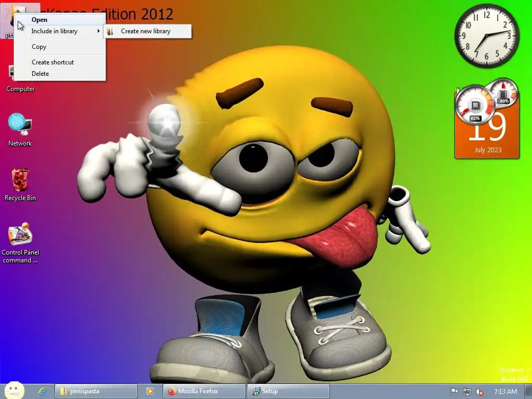Click the CPU meter gadget dial

click(475, 105)
